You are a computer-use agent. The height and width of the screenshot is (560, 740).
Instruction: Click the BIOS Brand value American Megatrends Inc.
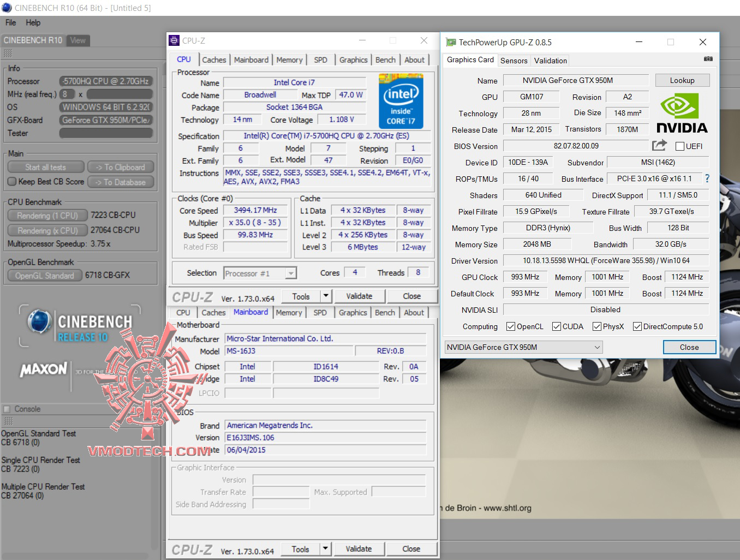[326, 425]
